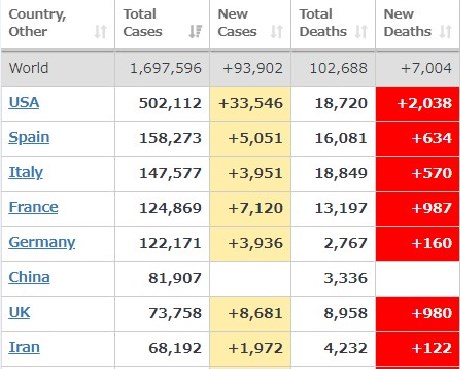Click the World summary row label
Image resolution: width=460 pixels, height=369 pixels.
tap(28, 68)
